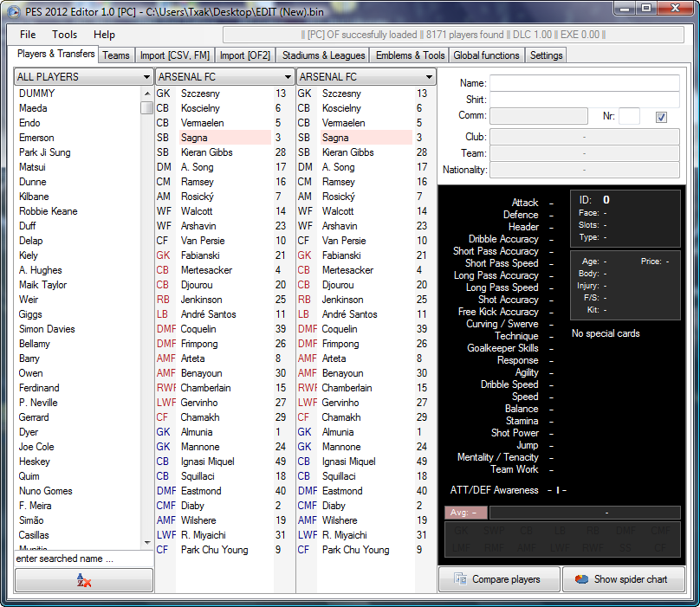Select Fabianski in the right Arsenal list
Screen dimensions: 700x607
click(341, 255)
